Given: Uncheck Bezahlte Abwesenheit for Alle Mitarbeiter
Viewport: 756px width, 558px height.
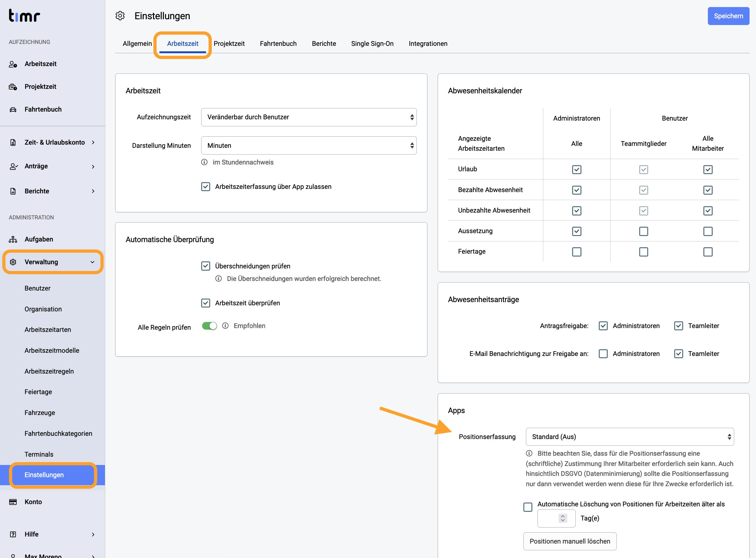Looking at the screenshot, I should (708, 190).
